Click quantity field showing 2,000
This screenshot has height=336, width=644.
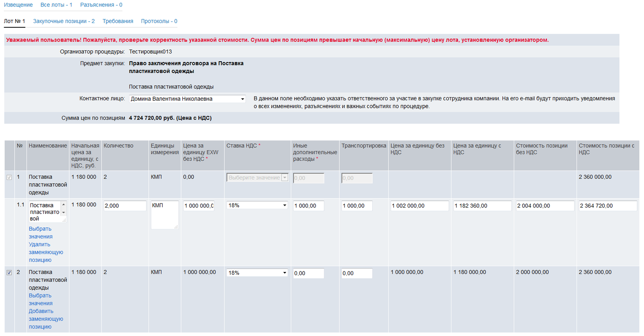click(x=125, y=206)
